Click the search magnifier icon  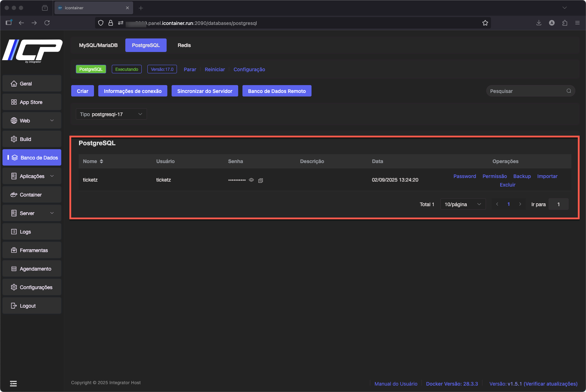[569, 91]
